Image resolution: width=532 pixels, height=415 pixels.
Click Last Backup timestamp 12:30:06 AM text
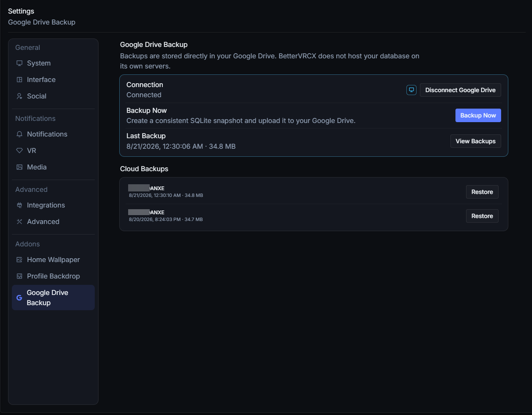[x=181, y=146]
